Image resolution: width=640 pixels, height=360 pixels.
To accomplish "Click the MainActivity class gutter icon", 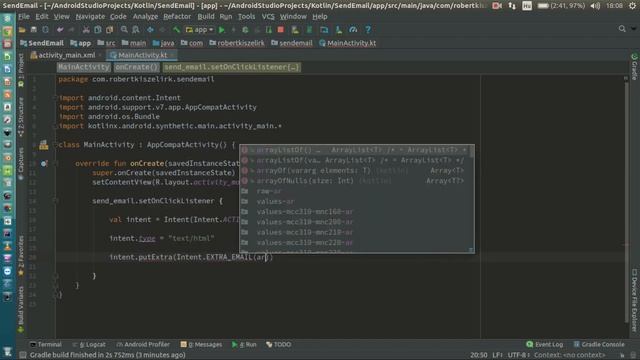I will tap(44, 144).
